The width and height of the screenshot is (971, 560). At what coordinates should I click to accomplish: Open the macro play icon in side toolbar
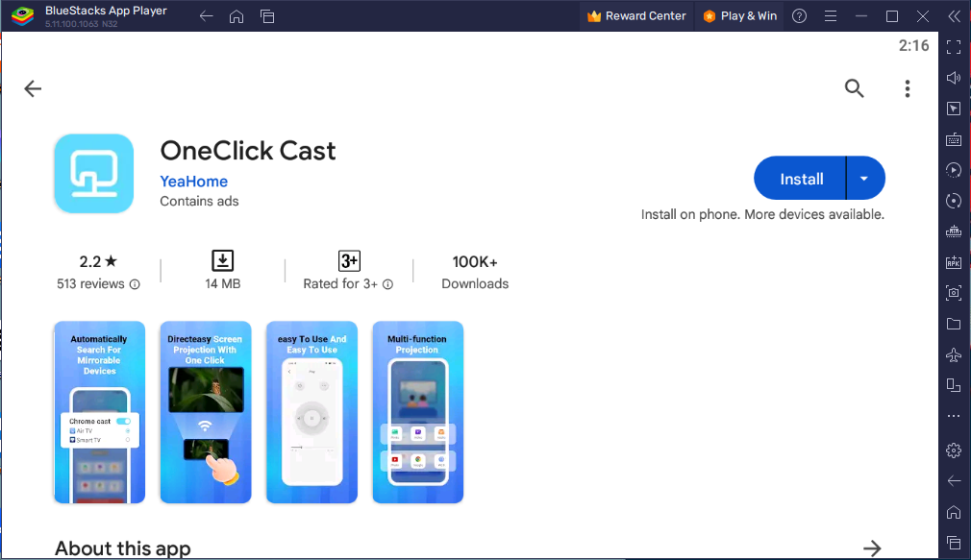pos(954,170)
